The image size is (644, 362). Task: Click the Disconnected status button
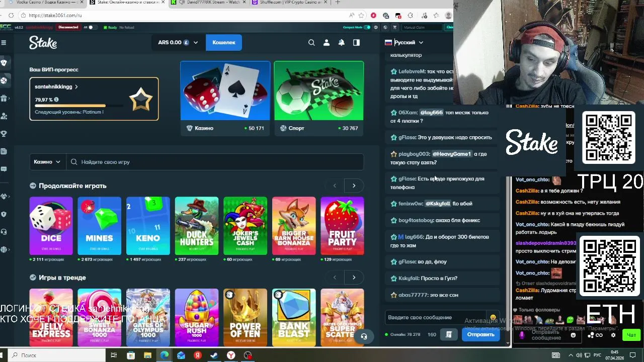pyautogui.click(x=68, y=27)
